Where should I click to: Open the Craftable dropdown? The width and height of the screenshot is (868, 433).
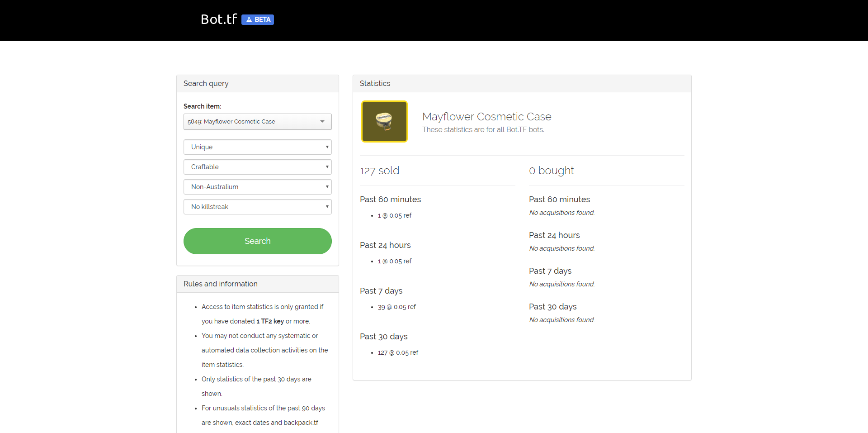tap(258, 167)
